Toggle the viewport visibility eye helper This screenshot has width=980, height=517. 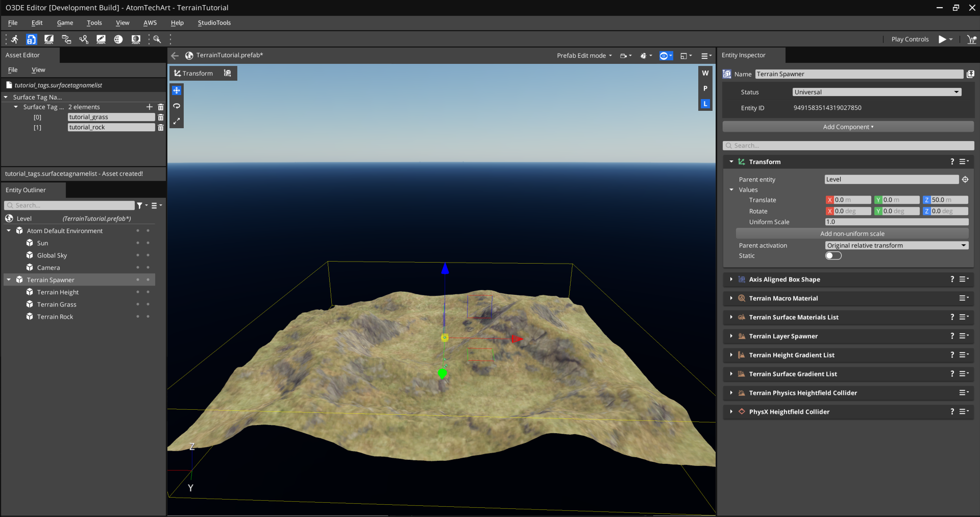point(664,56)
